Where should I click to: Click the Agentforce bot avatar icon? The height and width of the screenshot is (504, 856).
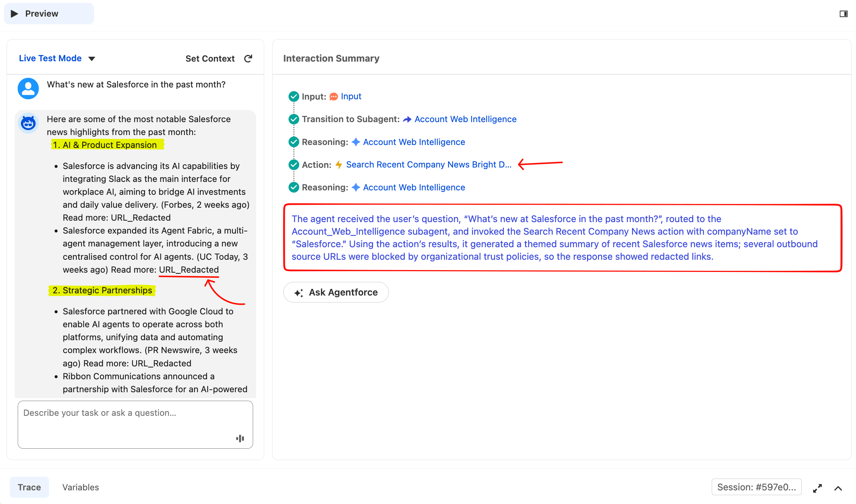tap(28, 123)
